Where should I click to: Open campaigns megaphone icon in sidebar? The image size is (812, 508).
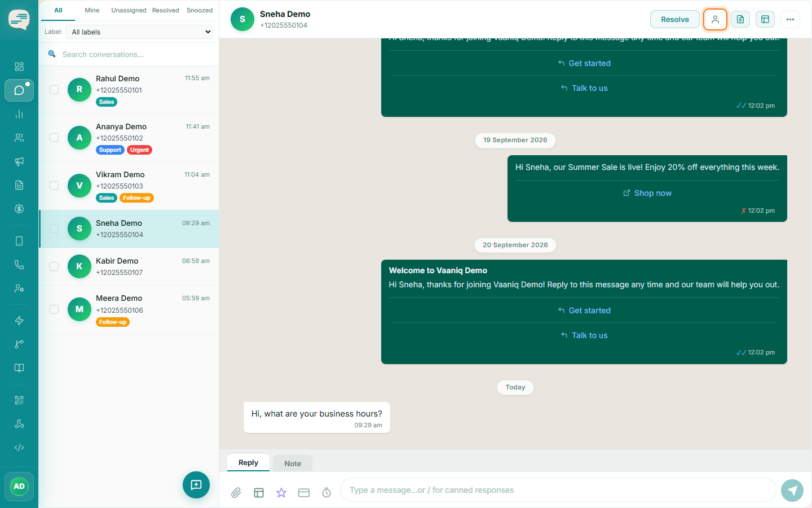(x=19, y=161)
